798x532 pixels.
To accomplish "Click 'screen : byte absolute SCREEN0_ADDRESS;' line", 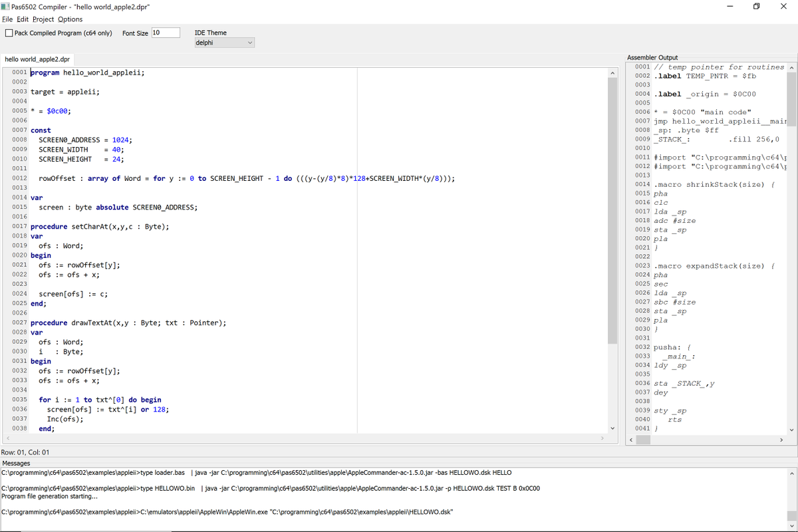I will point(118,207).
